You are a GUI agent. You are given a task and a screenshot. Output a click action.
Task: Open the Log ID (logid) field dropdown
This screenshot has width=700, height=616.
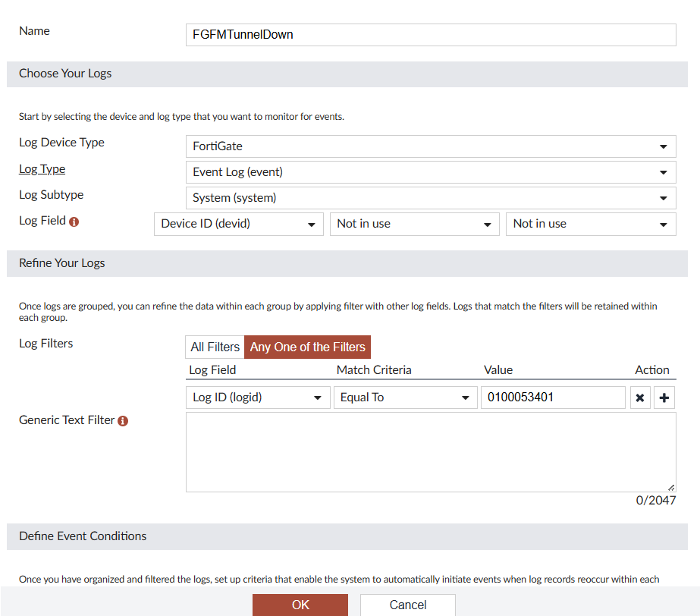(x=258, y=398)
